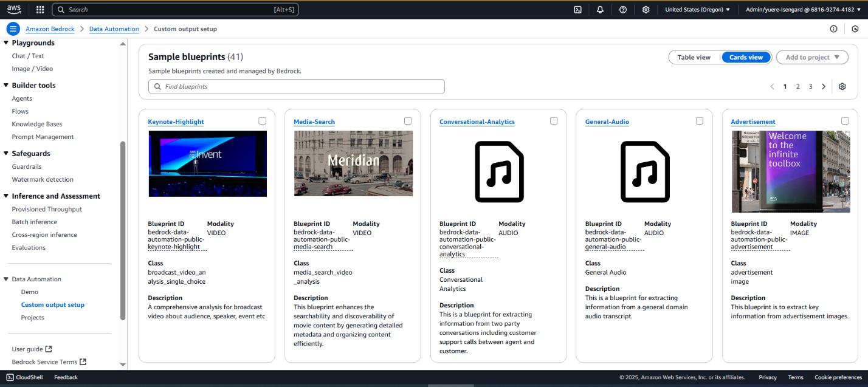Open Provisioned Throughput in sidebar
Screen dimensions: 868x387
click(47, 209)
